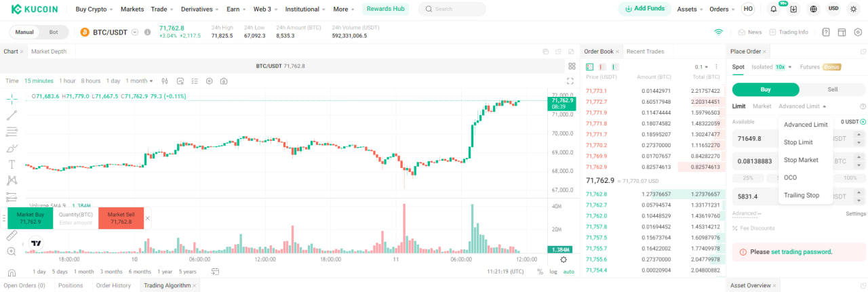The width and height of the screenshot is (868, 292).
Task: Open BTC/USDT pair info icon
Action: tap(148, 32)
